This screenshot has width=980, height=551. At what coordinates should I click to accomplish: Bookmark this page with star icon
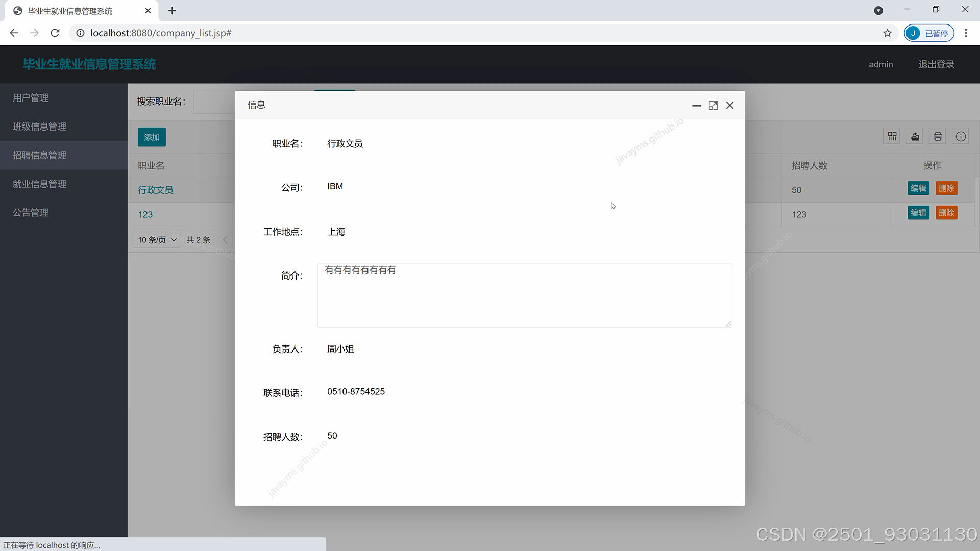(888, 33)
